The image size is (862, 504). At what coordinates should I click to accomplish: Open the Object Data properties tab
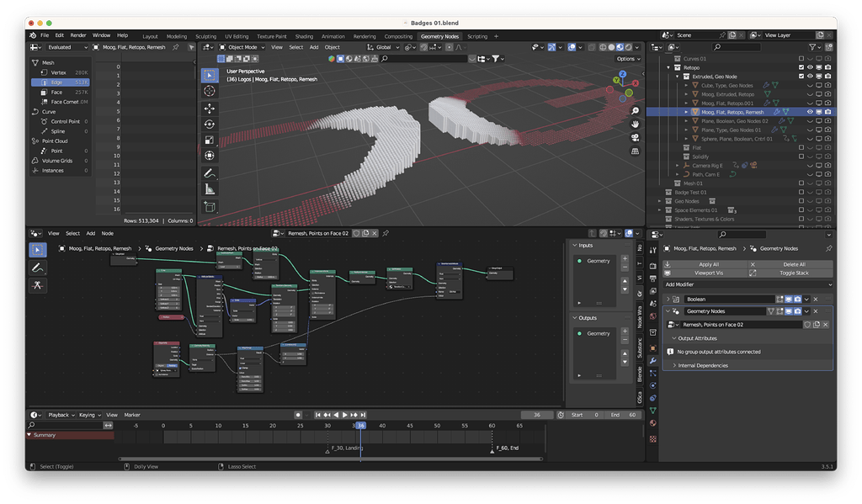click(x=652, y=411)
